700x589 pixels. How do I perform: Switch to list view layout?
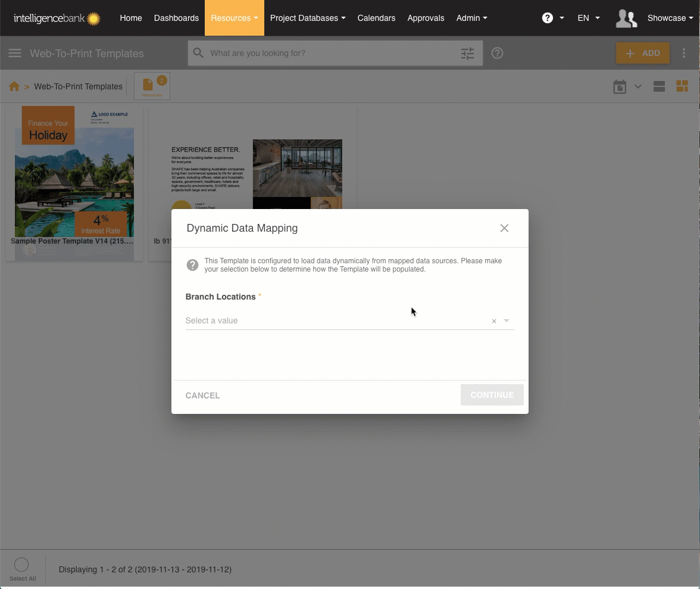659,86
